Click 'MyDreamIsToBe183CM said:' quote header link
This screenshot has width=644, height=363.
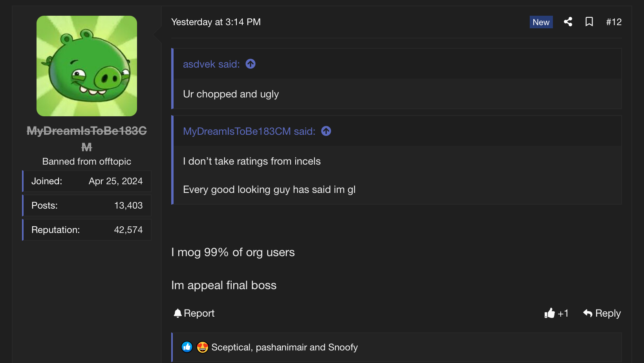pyautogui.click(x=249, y=131)
